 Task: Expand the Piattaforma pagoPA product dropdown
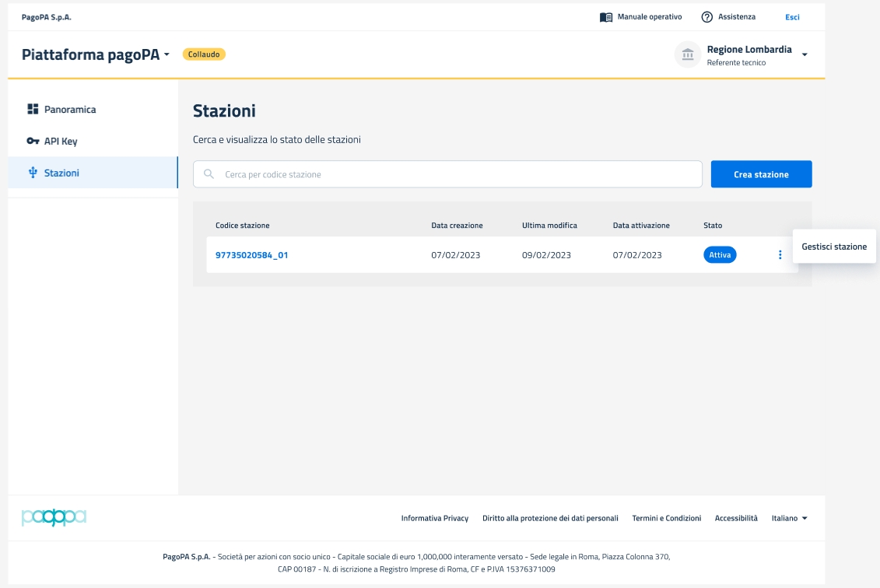tap(167, 55)
